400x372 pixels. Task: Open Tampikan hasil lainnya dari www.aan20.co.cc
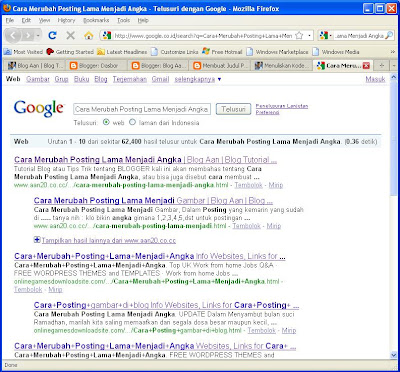click(x=109, y=240)
